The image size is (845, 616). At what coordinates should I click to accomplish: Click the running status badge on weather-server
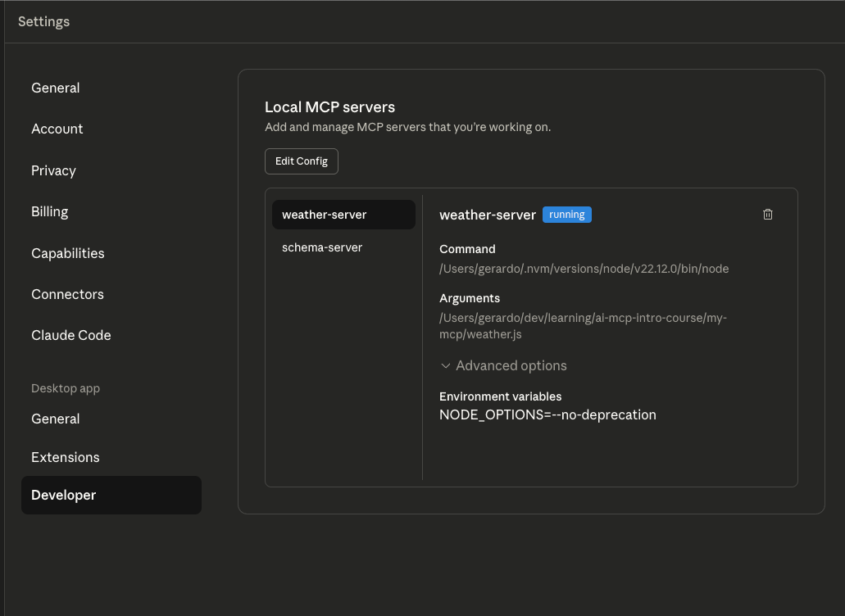point(566,215)
